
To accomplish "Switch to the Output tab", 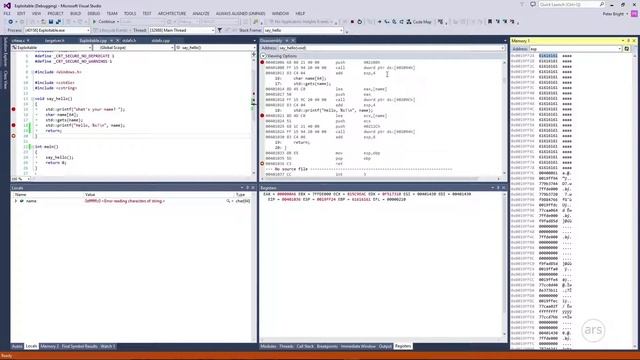I will 385,347.
